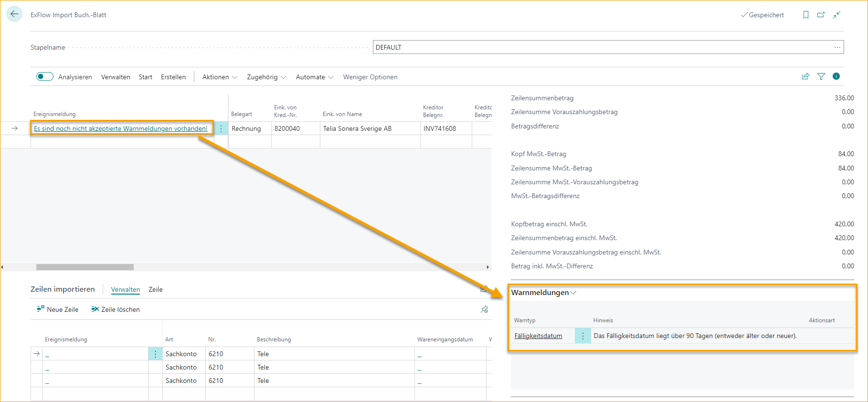Collapse page view icon
Screen dimensions: 868x402
point(836,15)
